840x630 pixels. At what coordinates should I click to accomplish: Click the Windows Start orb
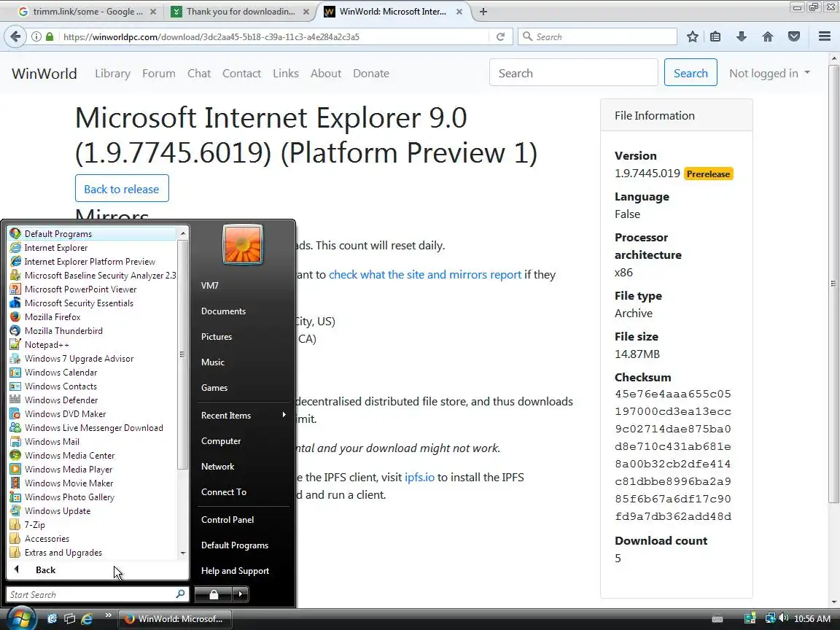click(x=21, y=618)
